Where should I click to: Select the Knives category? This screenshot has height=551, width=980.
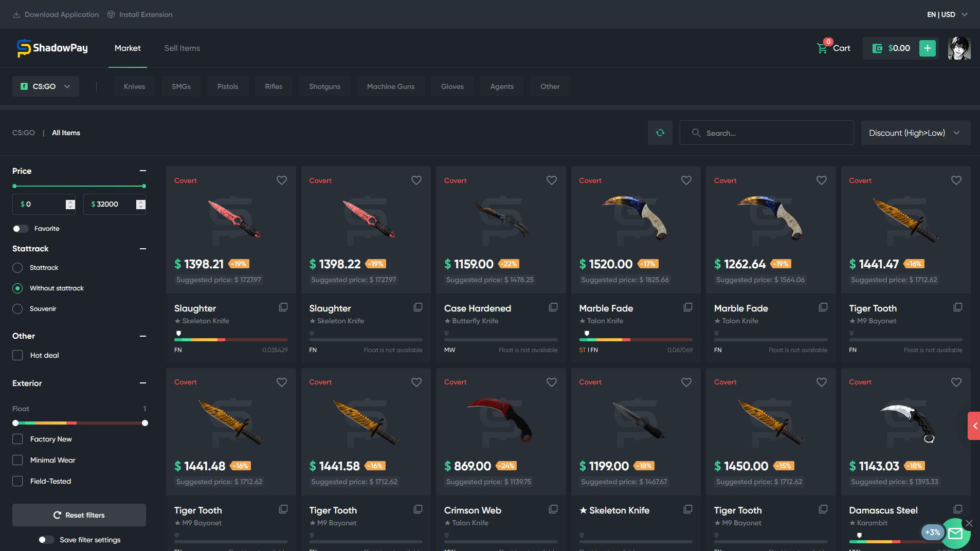click(134, 86)
